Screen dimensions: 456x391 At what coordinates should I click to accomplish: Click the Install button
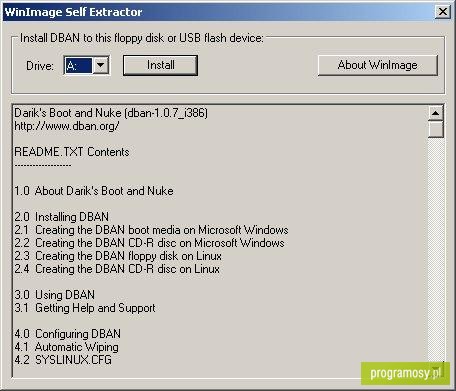pyautogui.click(x=160, y=65)
